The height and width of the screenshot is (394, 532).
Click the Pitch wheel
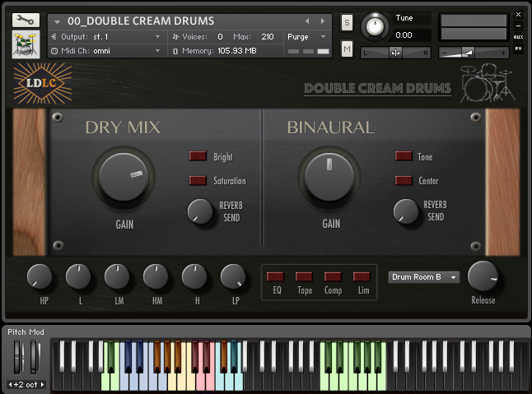(x=18, y=357)
